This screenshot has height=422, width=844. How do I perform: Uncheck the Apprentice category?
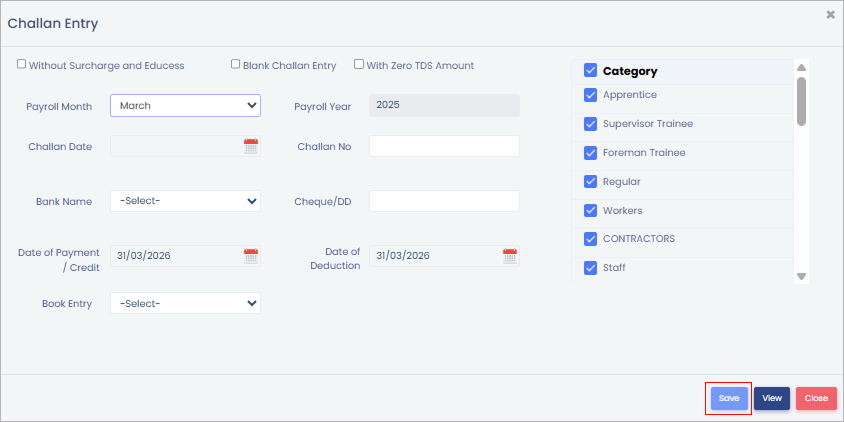pyautogui.click(x=590, y=95)
